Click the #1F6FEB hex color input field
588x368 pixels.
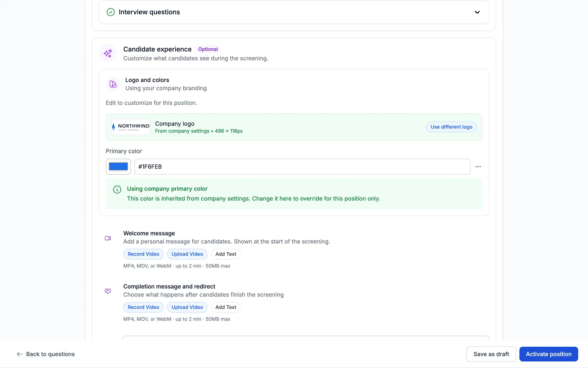pos(302,166)
